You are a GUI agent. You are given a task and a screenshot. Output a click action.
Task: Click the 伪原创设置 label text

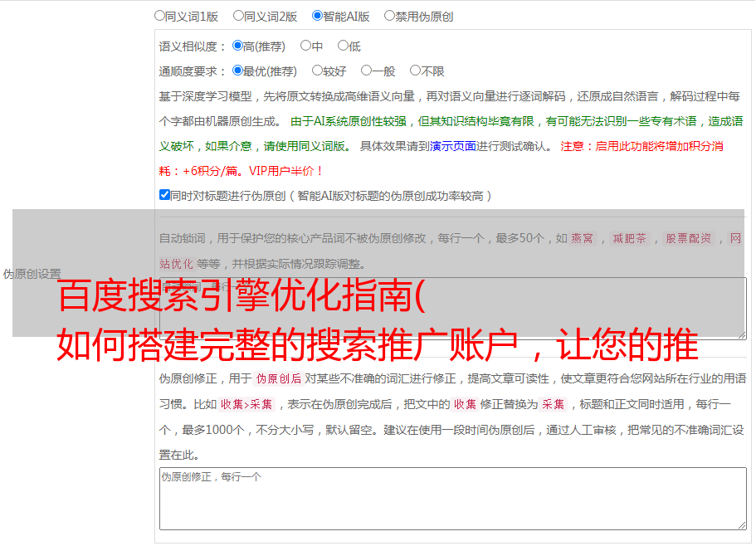coord(32,274)
